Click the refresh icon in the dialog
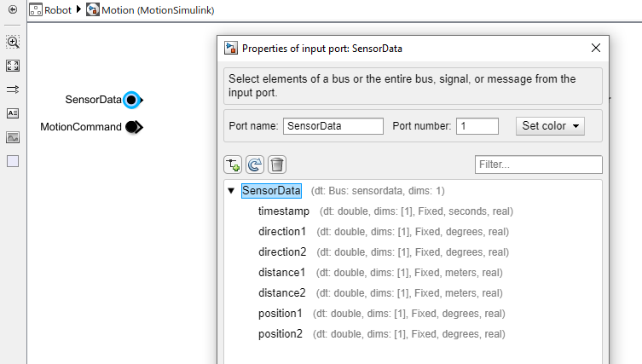This screenshot has height=364, width=642. (254, 165)
